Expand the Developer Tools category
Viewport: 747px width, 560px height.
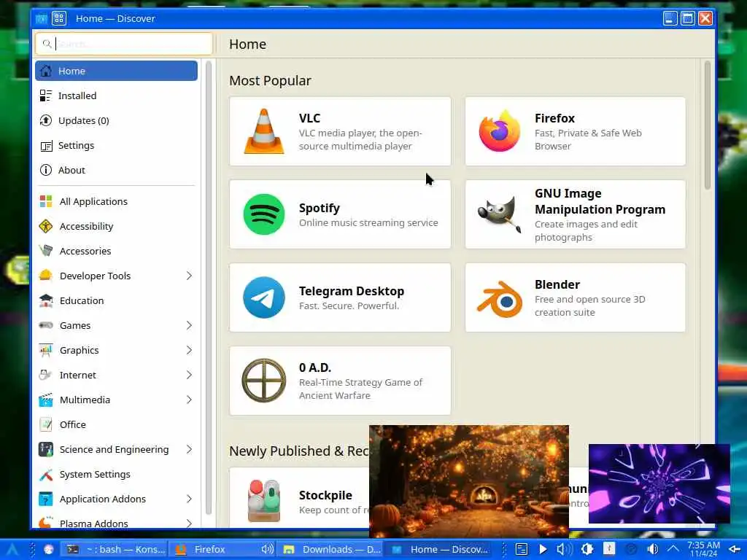189,276
